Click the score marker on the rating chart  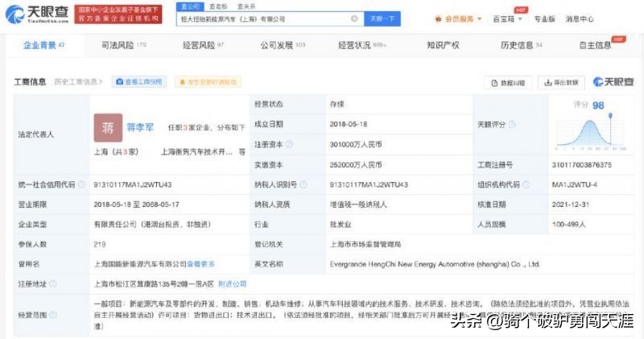611,116
